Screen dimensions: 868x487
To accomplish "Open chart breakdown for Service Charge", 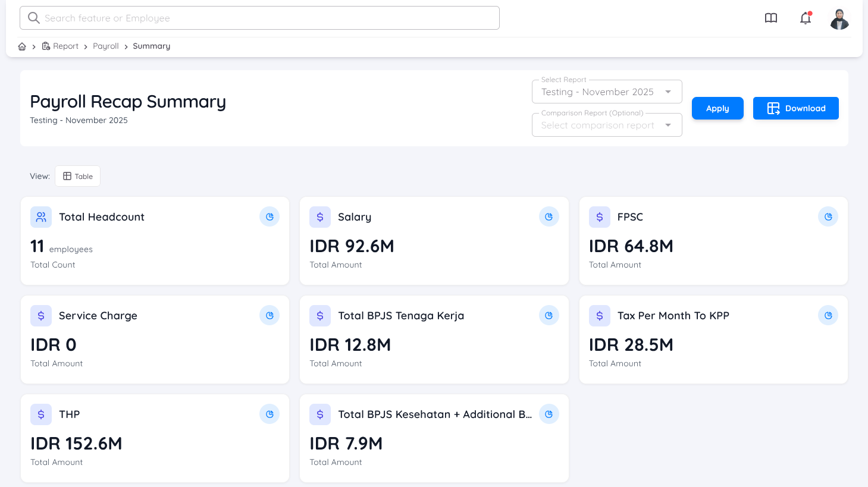I will point(270,315).
